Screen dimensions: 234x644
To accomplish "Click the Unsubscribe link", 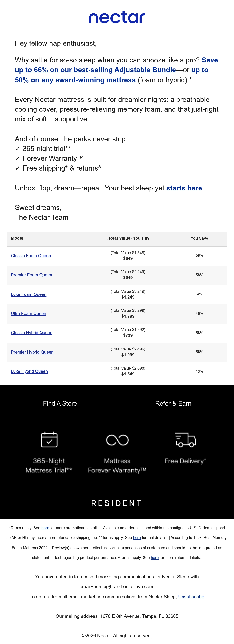I will tap(191, 597).
